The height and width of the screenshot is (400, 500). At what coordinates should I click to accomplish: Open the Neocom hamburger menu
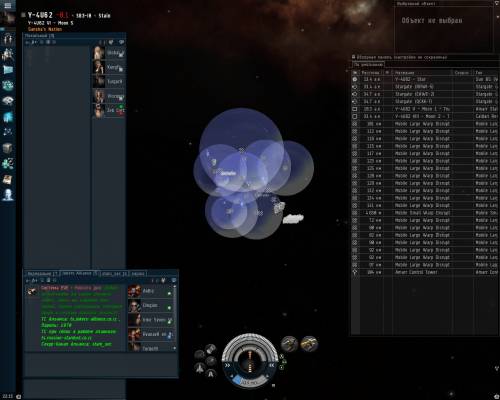[x=7, y=5]
